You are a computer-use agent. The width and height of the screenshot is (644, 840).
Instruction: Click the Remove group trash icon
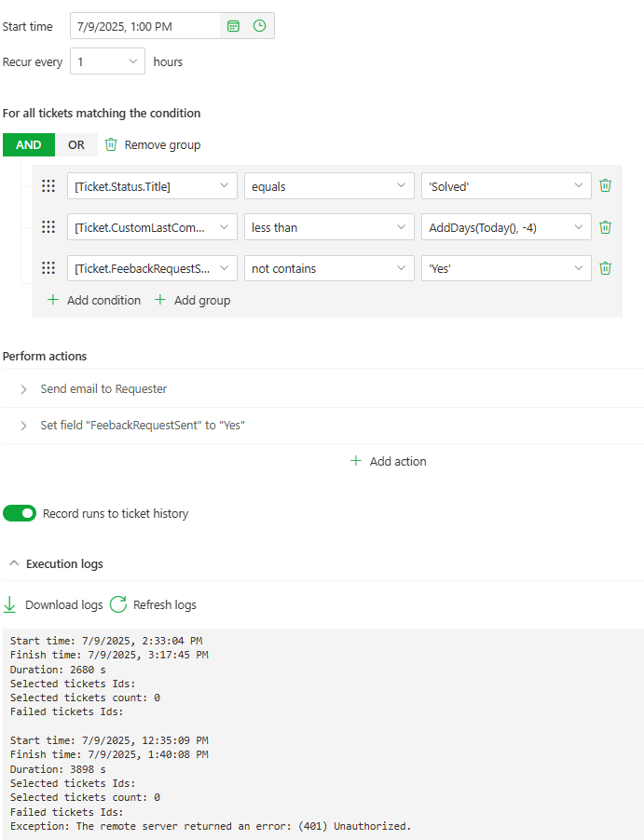click(x=112, y=144)
